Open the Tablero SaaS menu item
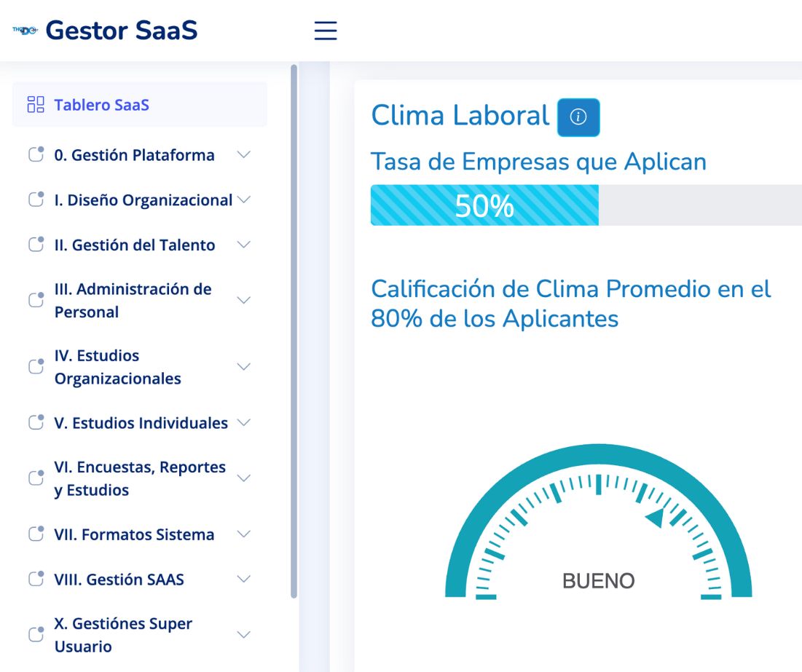Viewport: 802px width, 672px height. (x=140, y=104)
